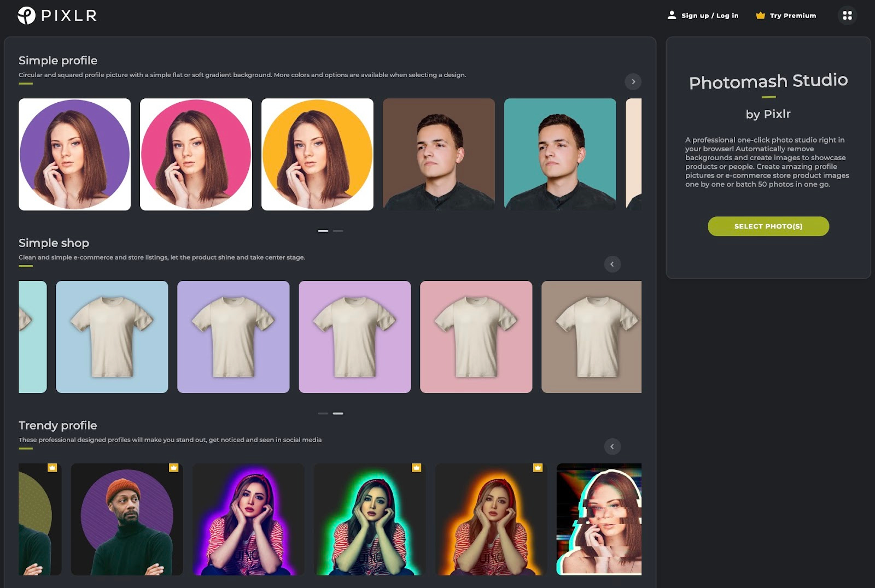The width and height of the screenshot is (875, 588).
Task: Select the taupe brown t-shirt shop template
Action: pos(592,337)
